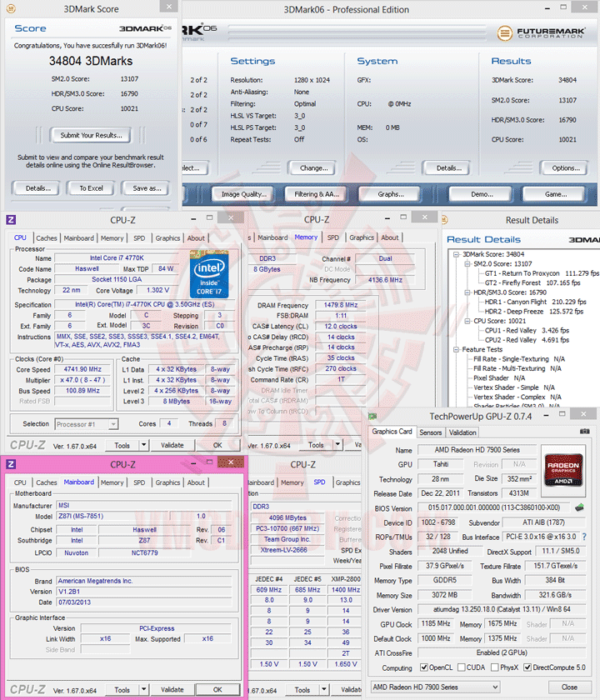The width and height of the screenshot is (600, 700).
Task: Open Tools dropdown arrow in CPU-Z CPU window
Action: pos(143,445)
